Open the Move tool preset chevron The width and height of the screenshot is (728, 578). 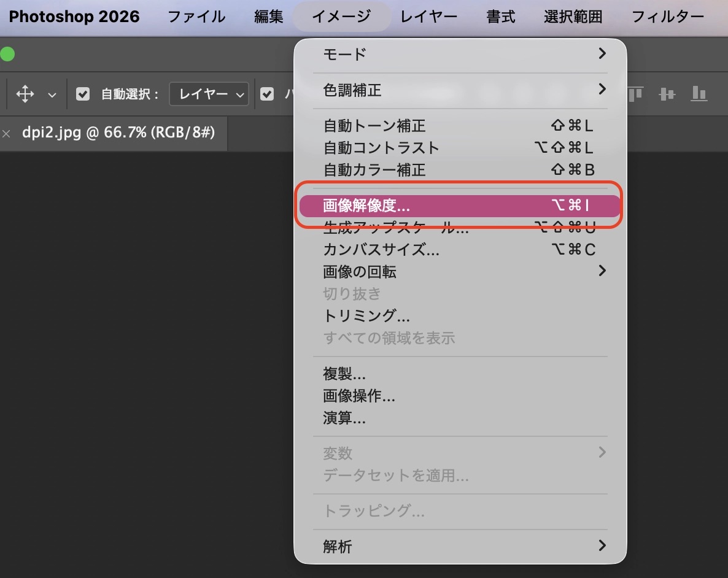tap(52, 94)
